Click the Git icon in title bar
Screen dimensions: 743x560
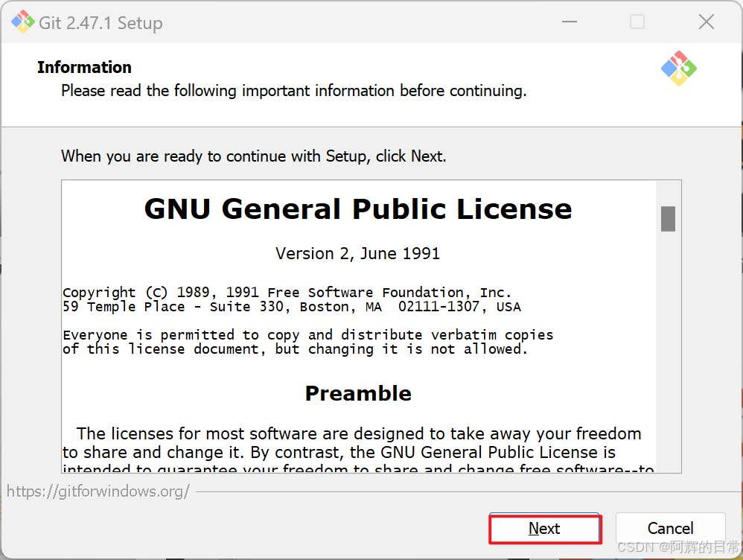(23, 22)
